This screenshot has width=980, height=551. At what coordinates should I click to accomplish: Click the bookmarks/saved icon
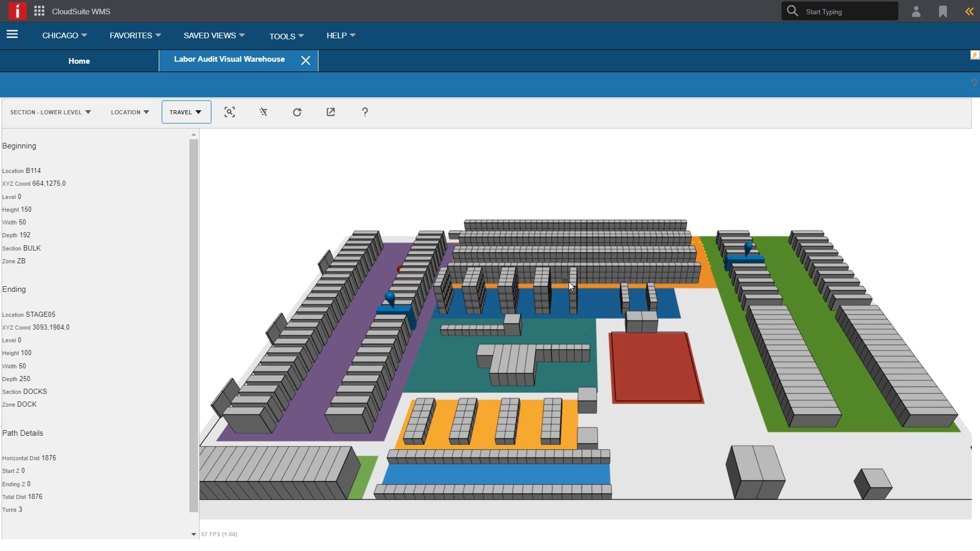click(x=942, y=11)
